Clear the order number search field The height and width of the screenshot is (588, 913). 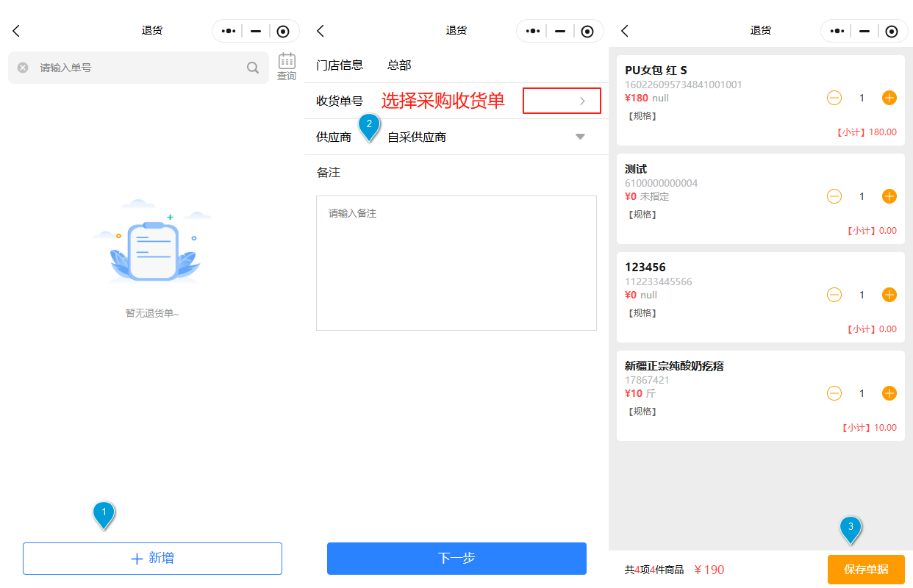coord(23,68)
